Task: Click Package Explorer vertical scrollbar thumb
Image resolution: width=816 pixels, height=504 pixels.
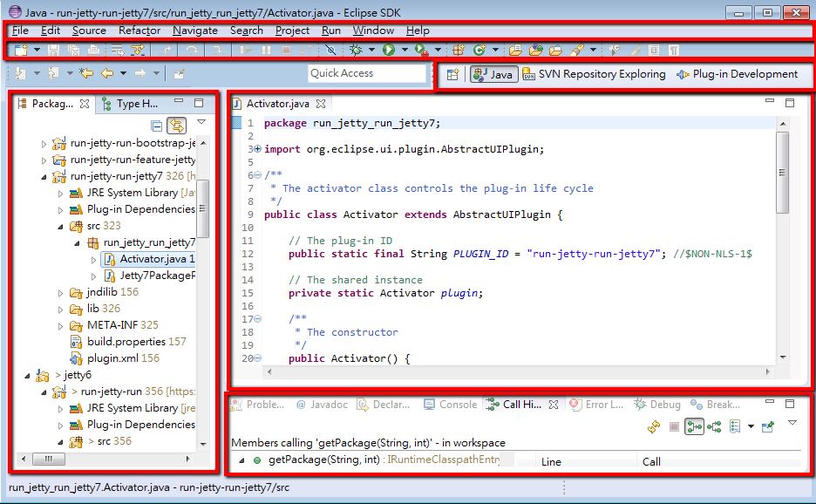Action: pyautogui.click(x=203, y=208)
